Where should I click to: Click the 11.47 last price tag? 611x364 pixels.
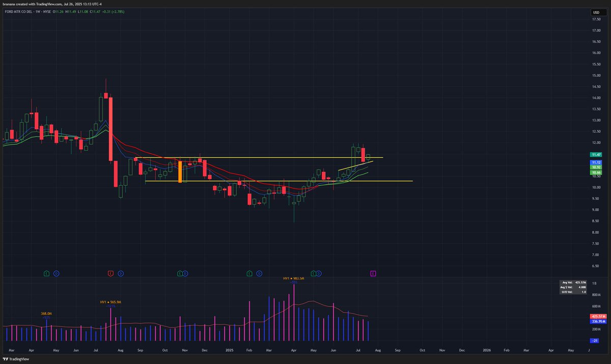pyautogui.click(x=596, y=154)
